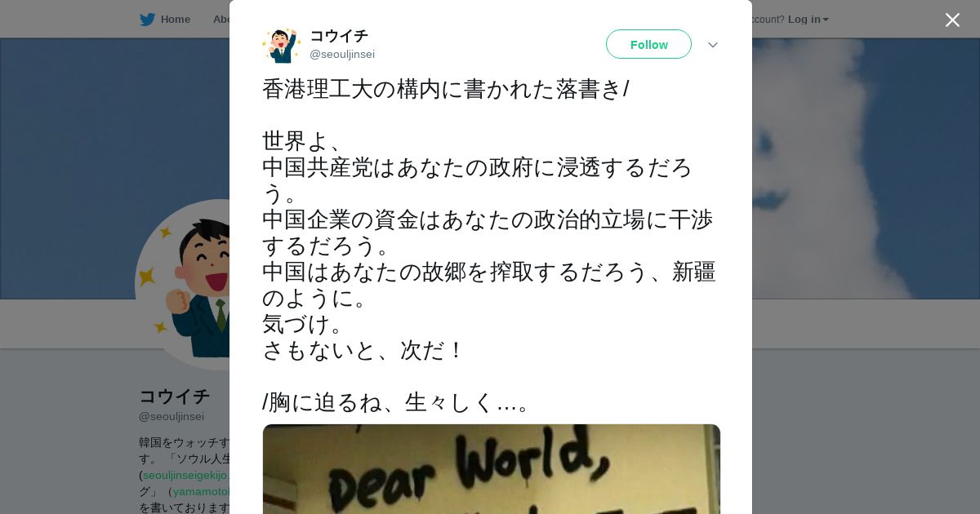Click the Twitter bird logo icon

[147, 20]
